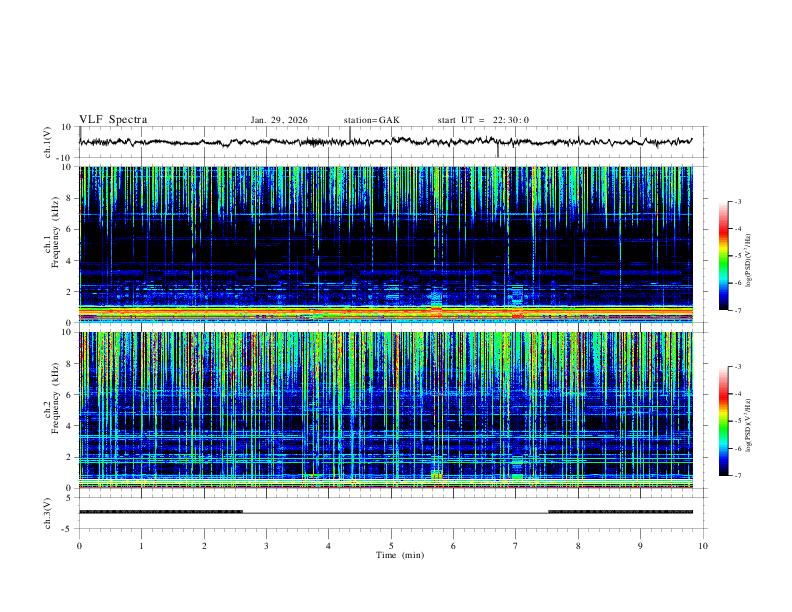Click the "4" tick label on time axis
Screen dimensions: 792x612
[x=329, y=546]
